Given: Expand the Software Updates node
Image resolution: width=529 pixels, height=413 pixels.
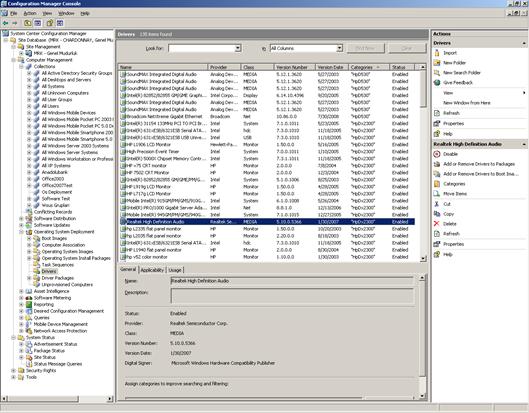Looking at the screenshot, I should click(x=21, y=225).
